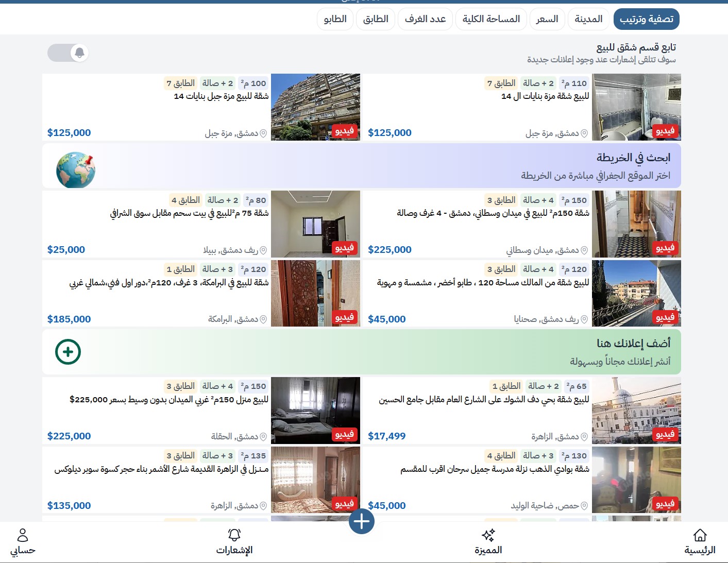Click فيديو badge on balcony photo listing

tap(665, 318)
